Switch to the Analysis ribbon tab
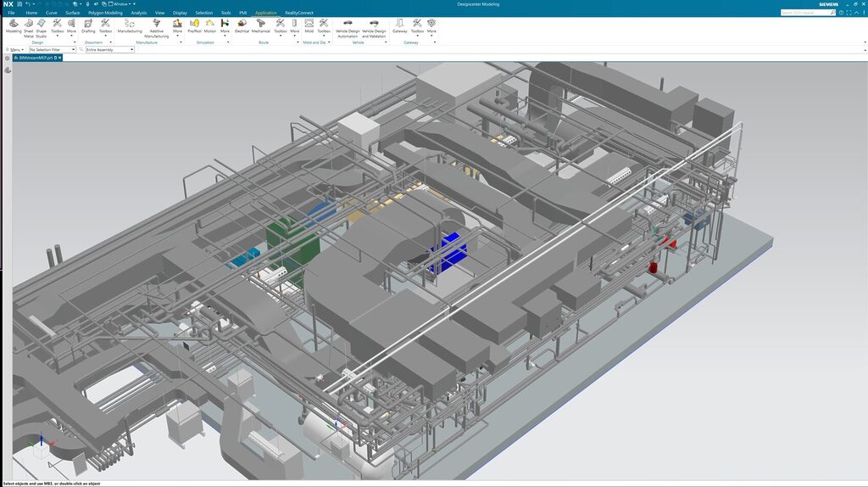Screen dimensions: 868x487 tap(138, 13)
